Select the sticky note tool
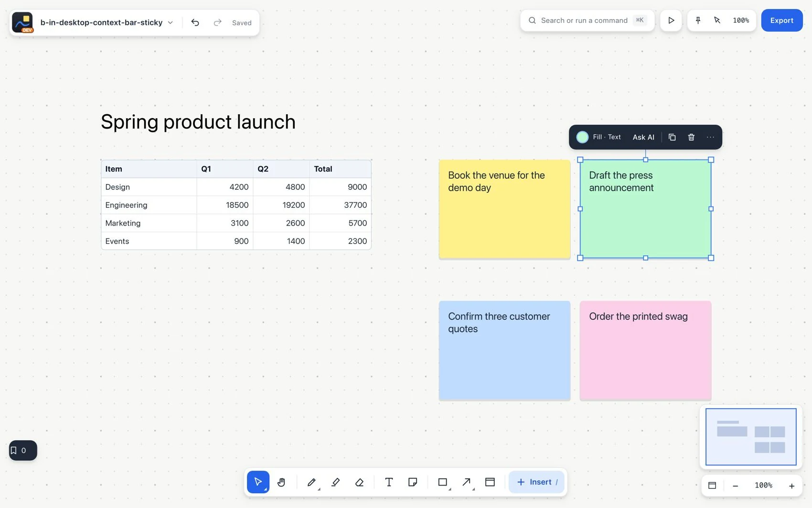 (413, 482)
